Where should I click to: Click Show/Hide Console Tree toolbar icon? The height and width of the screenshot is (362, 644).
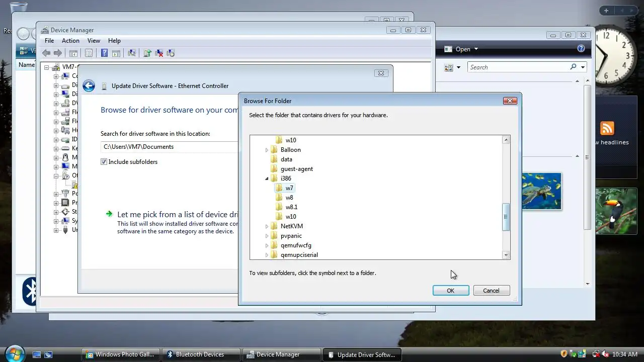coord(73,53)
